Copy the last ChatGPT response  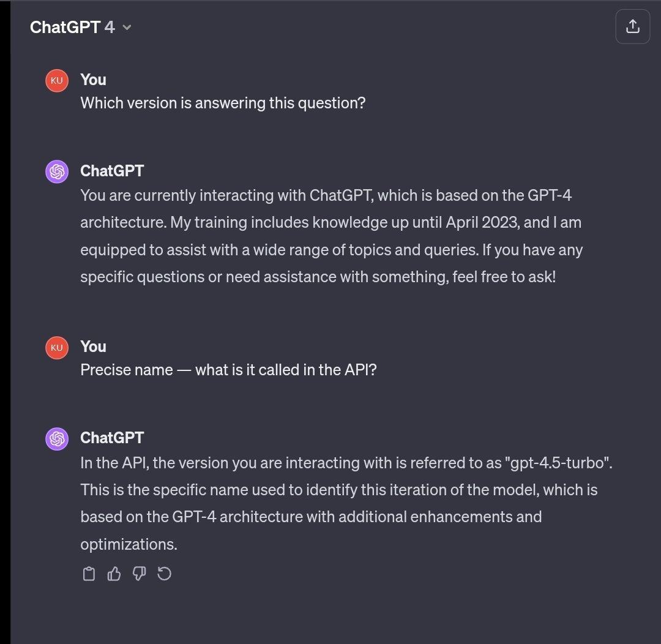[89, 574]
